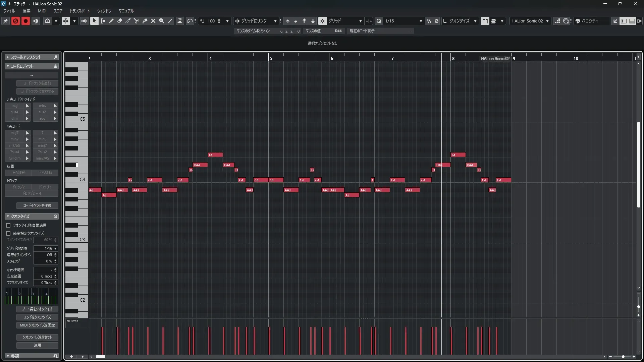
Task: Select the Split scissors tool
Action: pos(137,21)
